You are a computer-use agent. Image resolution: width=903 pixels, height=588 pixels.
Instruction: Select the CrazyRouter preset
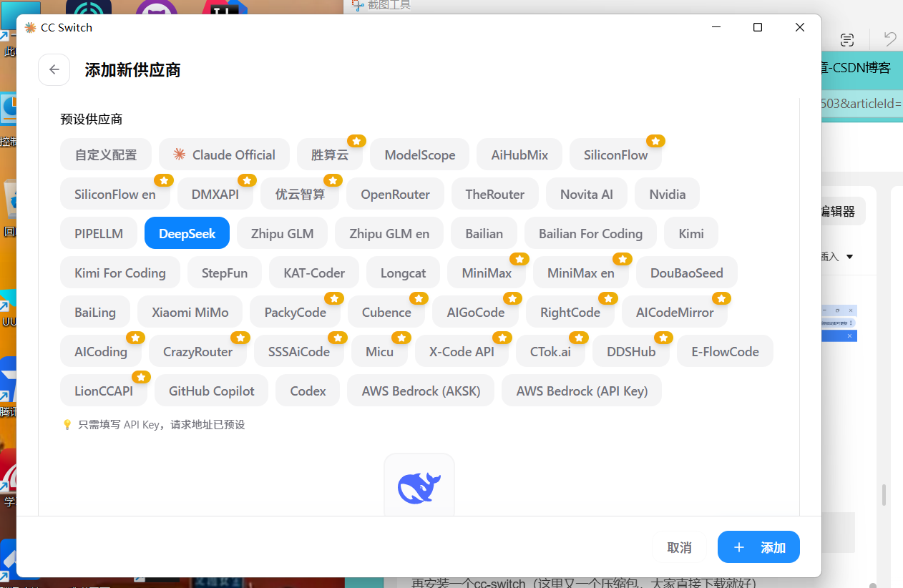point(197,351)
